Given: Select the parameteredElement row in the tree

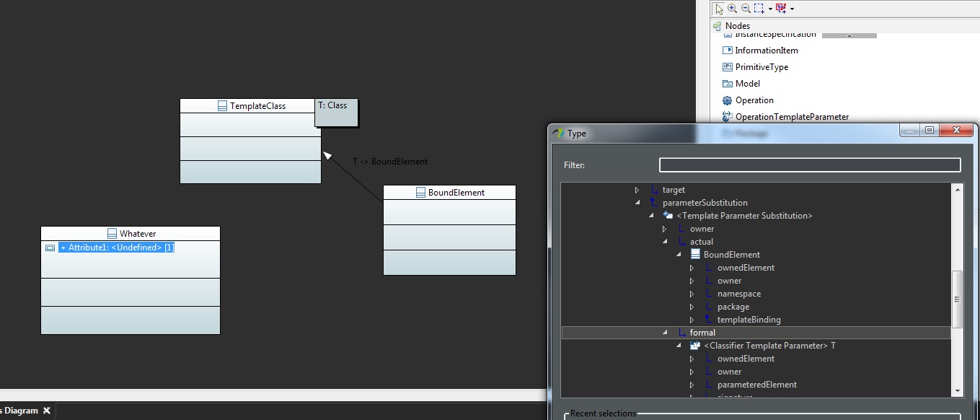Looking at the screenshot, I should 756,385.
